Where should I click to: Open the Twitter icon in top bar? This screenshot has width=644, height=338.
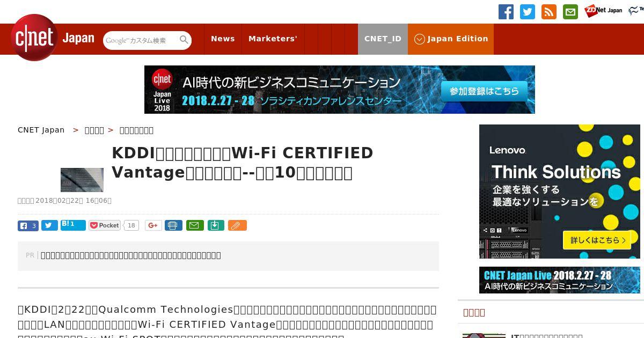tap(528, 12)
